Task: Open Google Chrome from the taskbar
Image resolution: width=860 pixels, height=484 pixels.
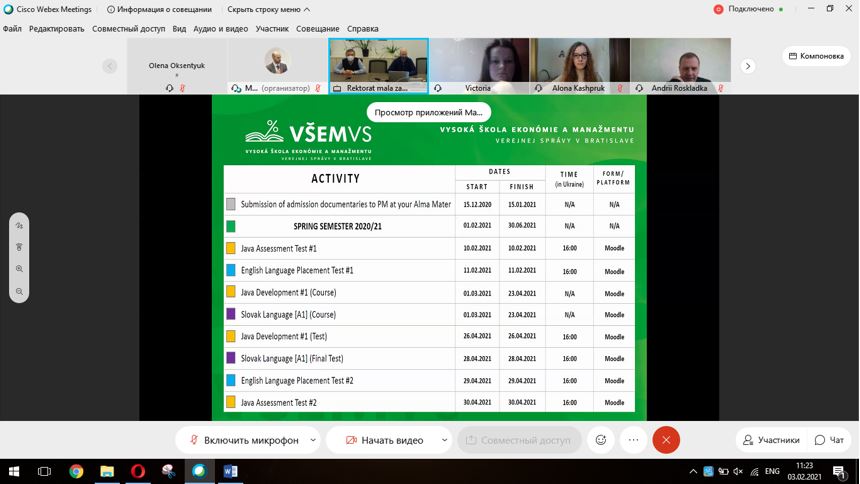Action: [x=76, y=471]
